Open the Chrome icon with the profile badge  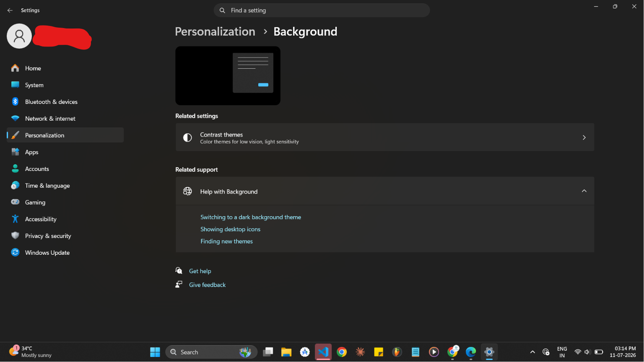pyautogui.click(x=452, y=352)
